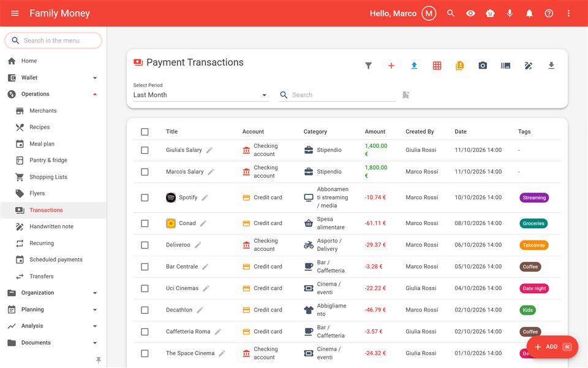Check the Marco's Salary row checkbox

click(x=145, y=172)
